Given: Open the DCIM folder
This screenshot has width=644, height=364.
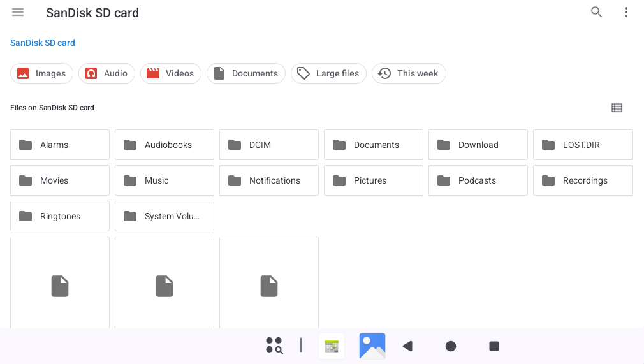Looking at the screenshot, I should [269, 145].
